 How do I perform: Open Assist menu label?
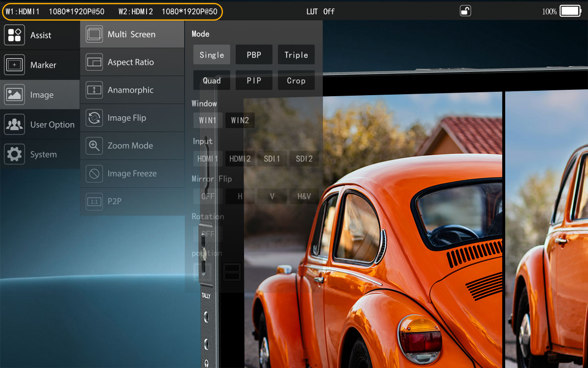[x=41, y=35]
